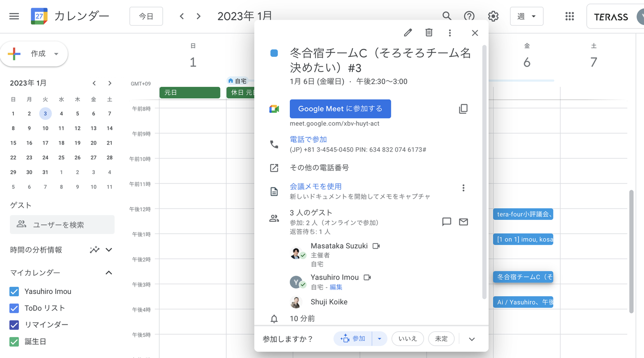Click the event's blue color dot
The width and height of the screenshot is (644, 358).
point(274,53)
